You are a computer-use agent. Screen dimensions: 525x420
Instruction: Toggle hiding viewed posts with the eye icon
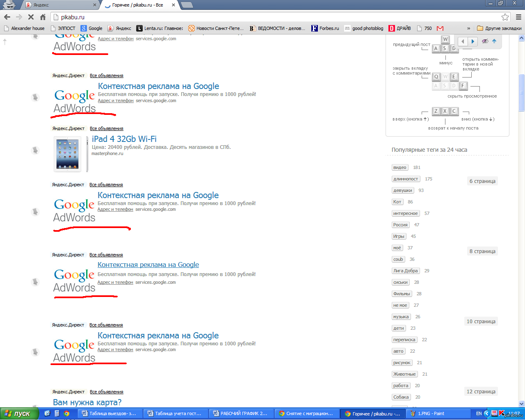click(485, 41)
